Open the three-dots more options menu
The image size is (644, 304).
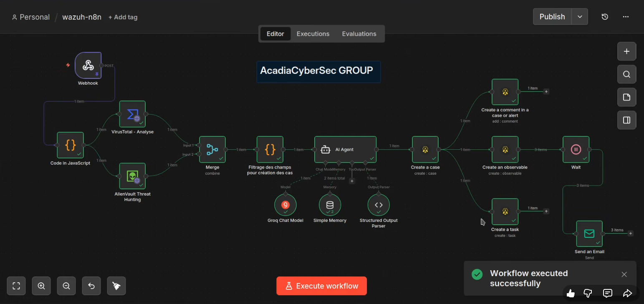pos(626,17)
